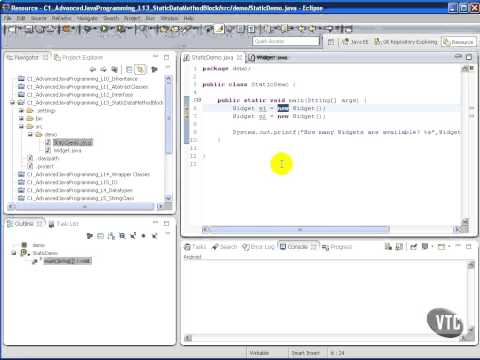The width and height of the screenshot is (480, 360).
Task: Select the L4_Datatypes project
Action: pyautogui.click(x=79, y=190)
